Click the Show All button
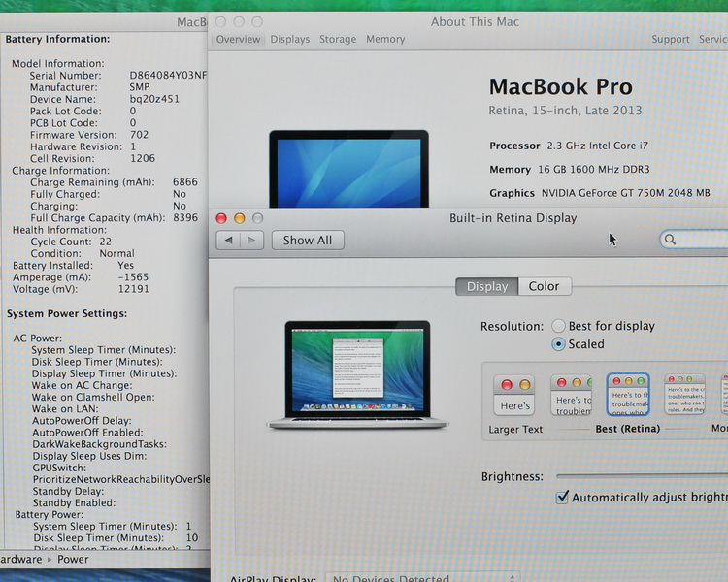Viewport: 728px width, 582px height. coord(308,241)
